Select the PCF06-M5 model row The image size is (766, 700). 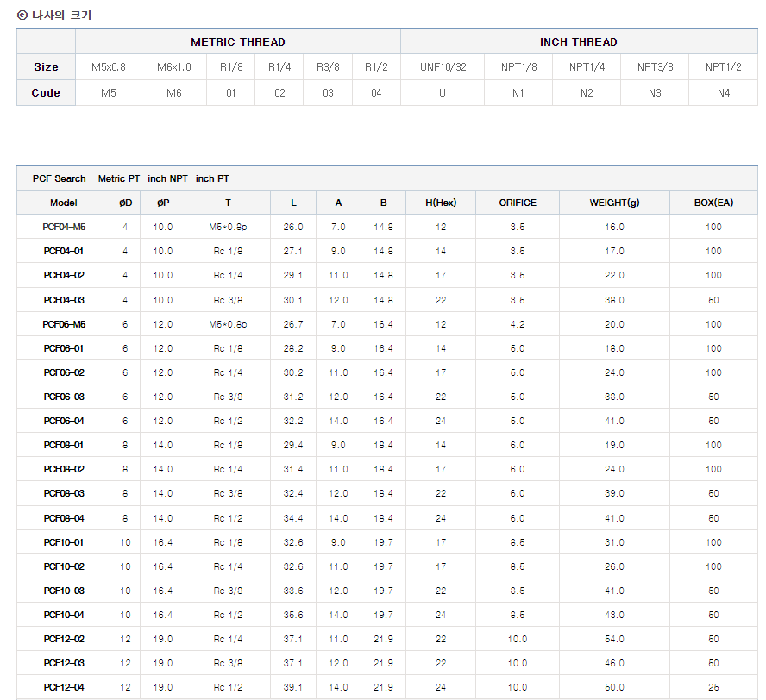point(64,324)
